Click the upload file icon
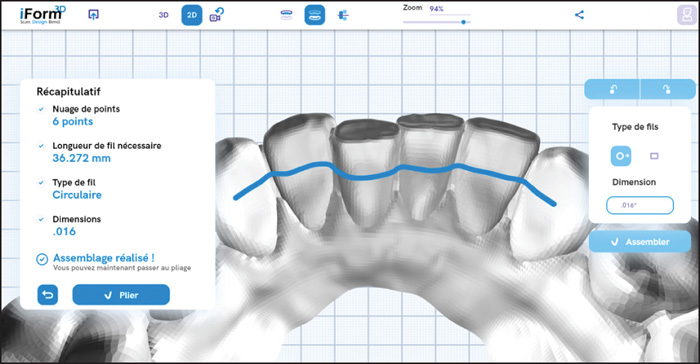 click(x=93, y=15)
